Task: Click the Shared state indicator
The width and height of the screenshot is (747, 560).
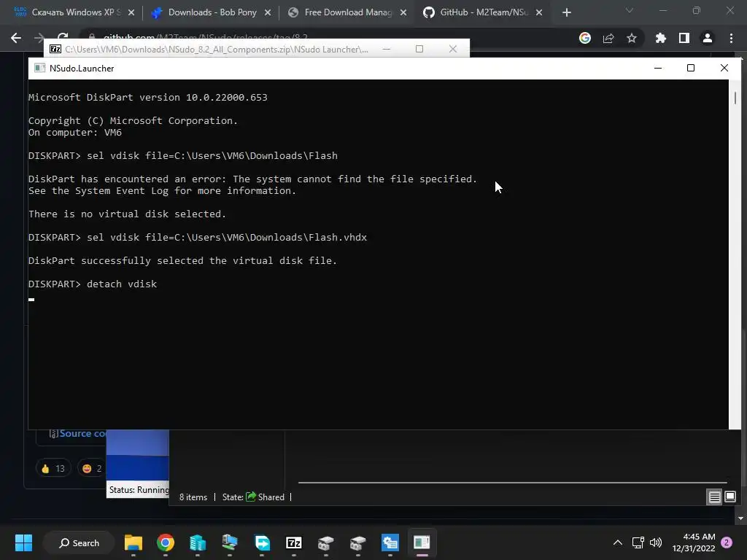Action: pyautogui.click(x=266, y=497)
